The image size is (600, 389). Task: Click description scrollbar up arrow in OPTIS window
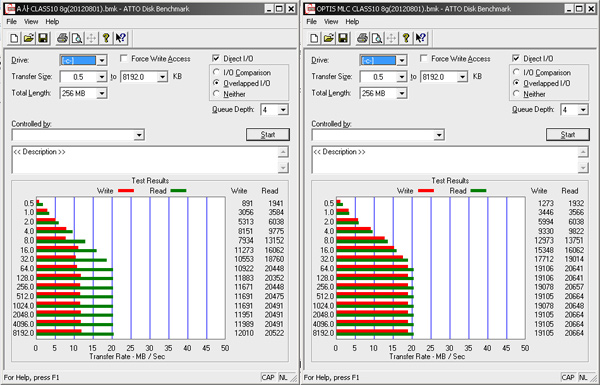pos(583,152)
